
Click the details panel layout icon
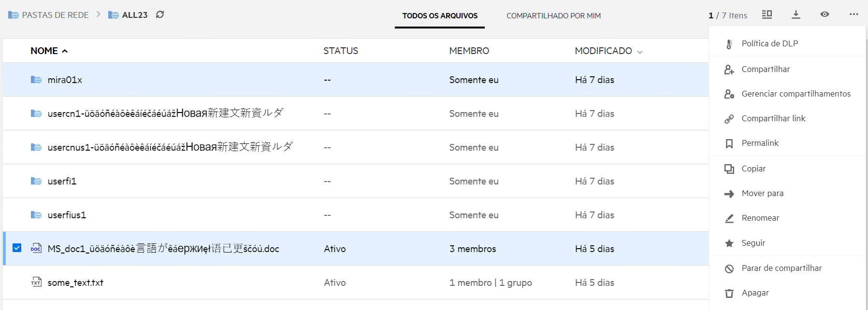[767, 14]
